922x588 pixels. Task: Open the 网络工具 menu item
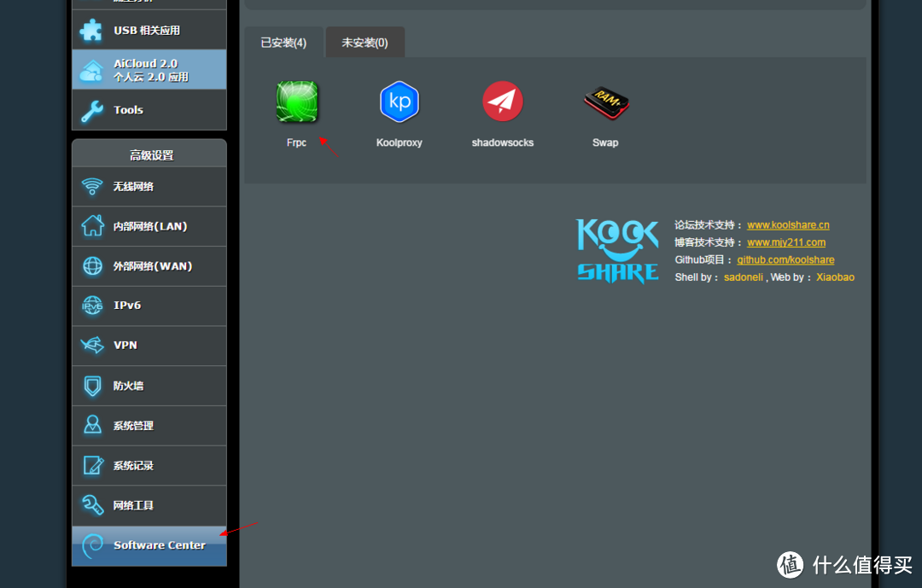pos(149,506)
